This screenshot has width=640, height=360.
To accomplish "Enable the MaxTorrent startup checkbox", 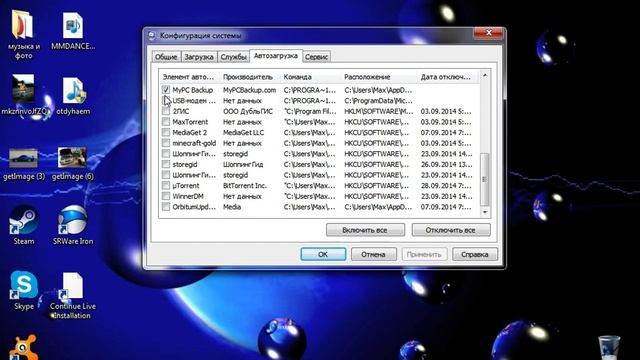I will click(x=166, y=122).
